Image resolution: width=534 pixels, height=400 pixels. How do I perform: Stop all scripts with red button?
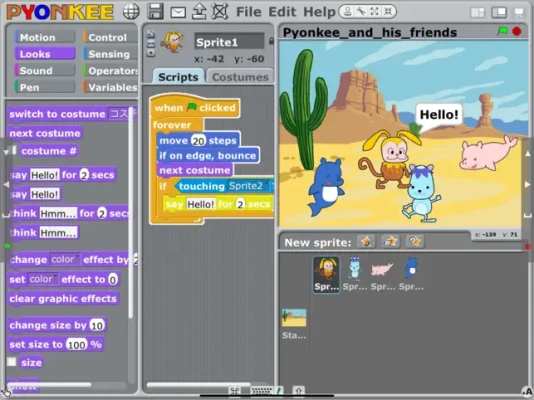tap(517, 31)
